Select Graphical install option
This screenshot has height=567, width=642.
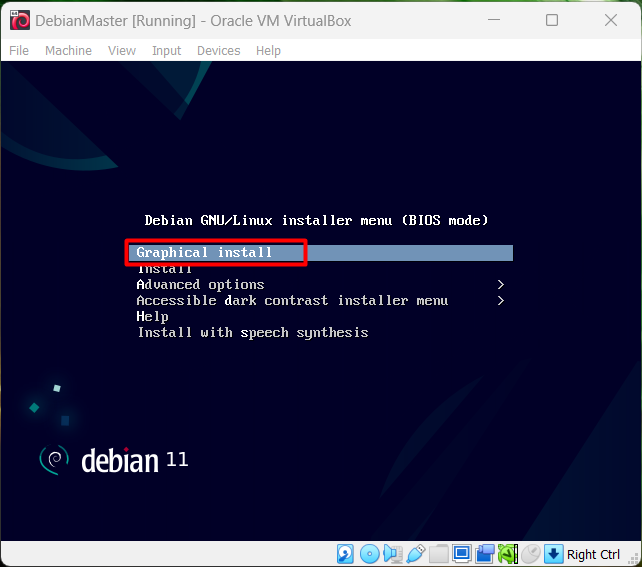click(321, 253)
